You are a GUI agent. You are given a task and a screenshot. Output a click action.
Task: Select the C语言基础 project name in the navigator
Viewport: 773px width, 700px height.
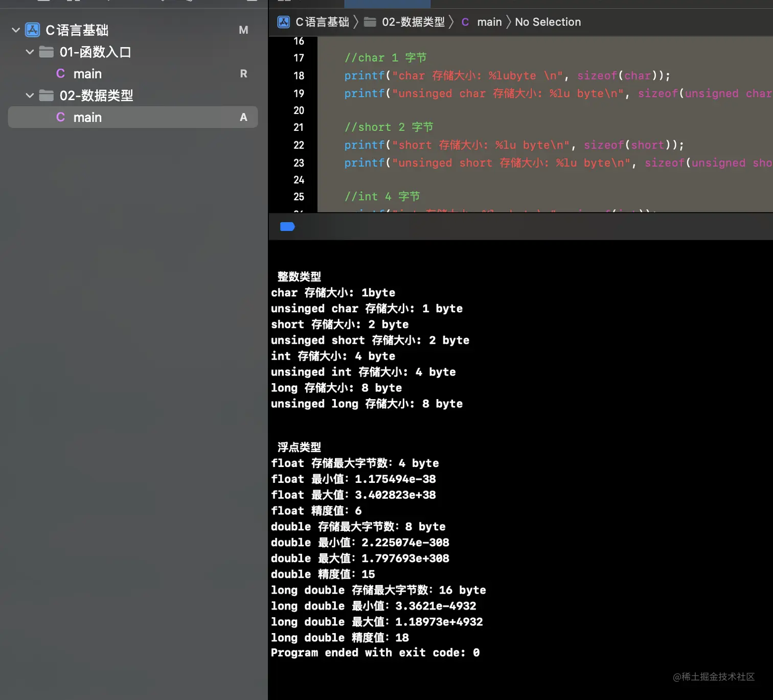tap(77, 30)
